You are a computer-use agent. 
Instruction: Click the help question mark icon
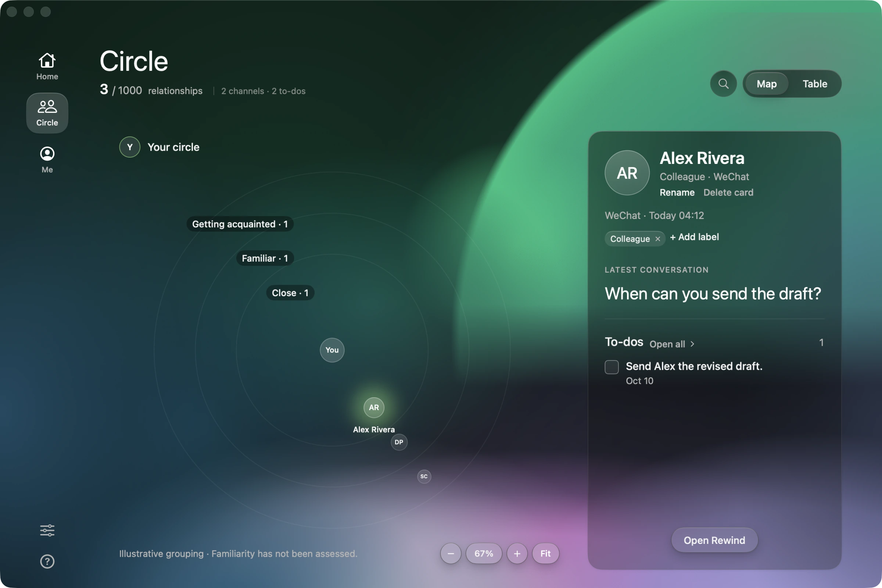coord(47,562)
